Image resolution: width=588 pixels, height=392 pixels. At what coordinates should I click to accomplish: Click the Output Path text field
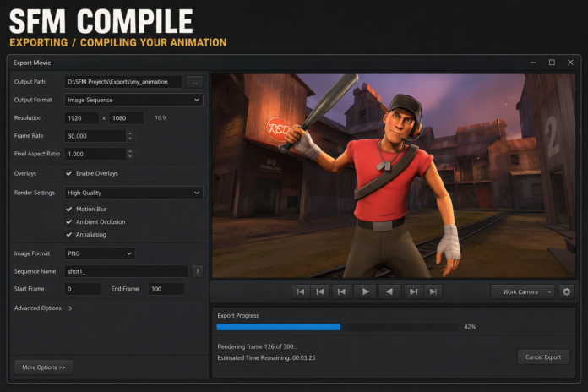(x=123, y=82)
